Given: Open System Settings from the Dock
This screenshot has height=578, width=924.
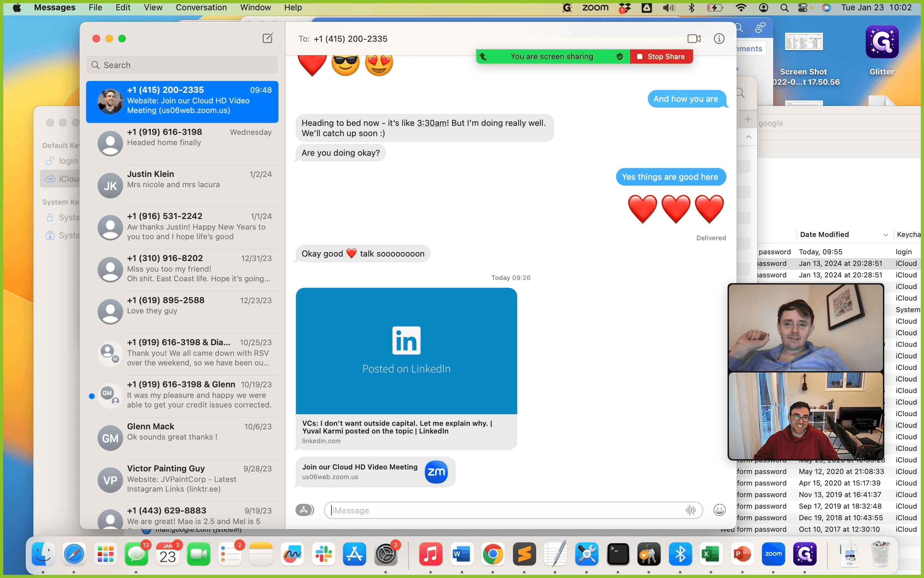Looking at the screenshot, I should point(386,554).
